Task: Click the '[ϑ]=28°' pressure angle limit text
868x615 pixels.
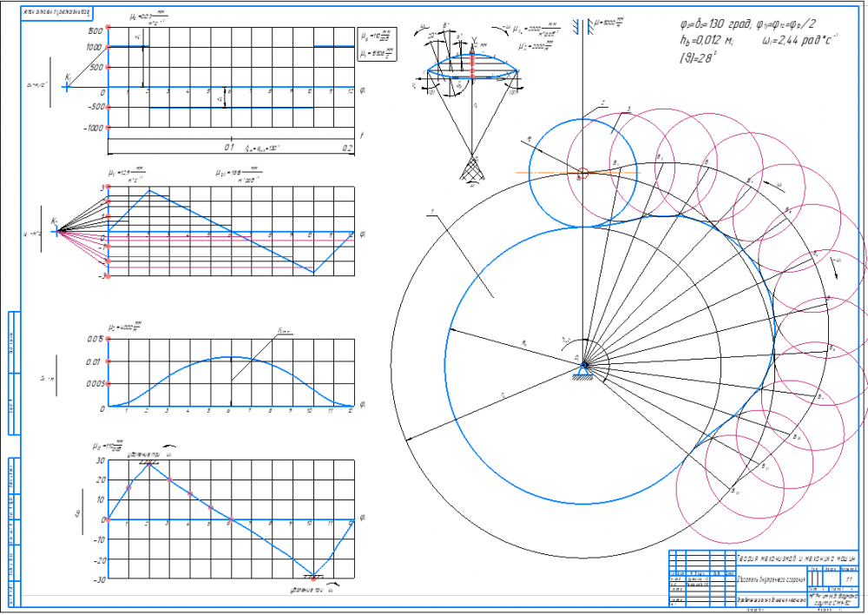Action: (x=698, y=57)
